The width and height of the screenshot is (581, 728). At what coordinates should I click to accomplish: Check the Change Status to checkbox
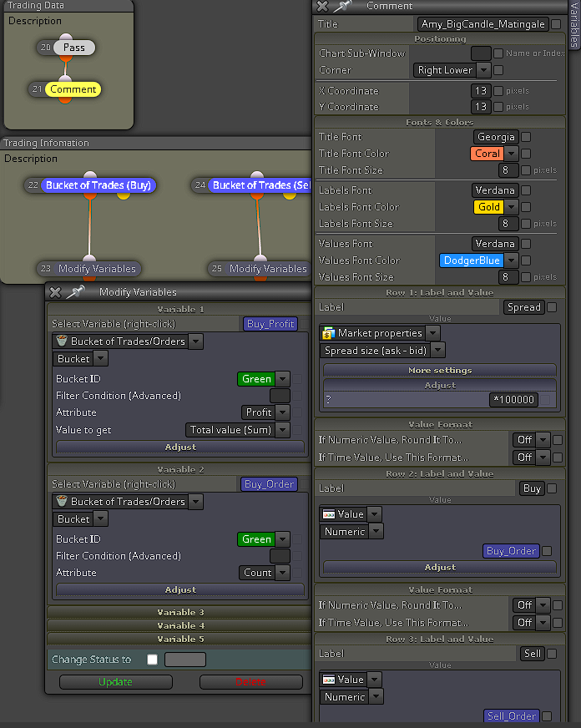point(152,660)
